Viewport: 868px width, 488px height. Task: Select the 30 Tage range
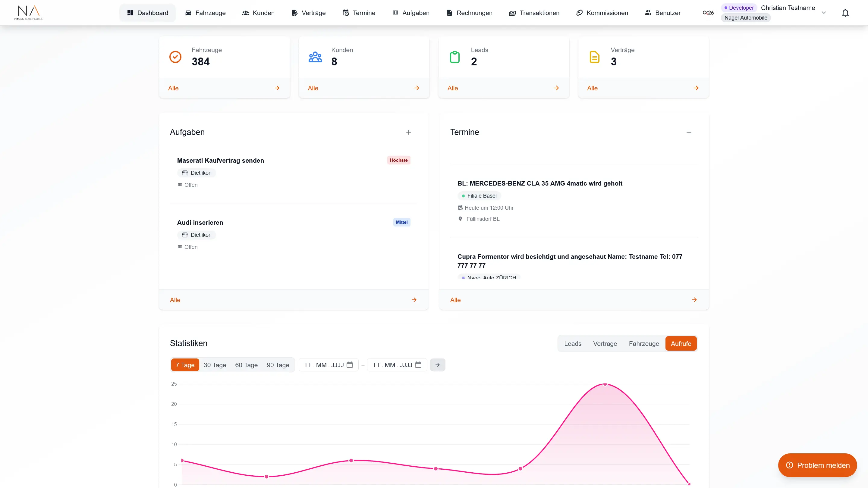[x=215, y=365]
